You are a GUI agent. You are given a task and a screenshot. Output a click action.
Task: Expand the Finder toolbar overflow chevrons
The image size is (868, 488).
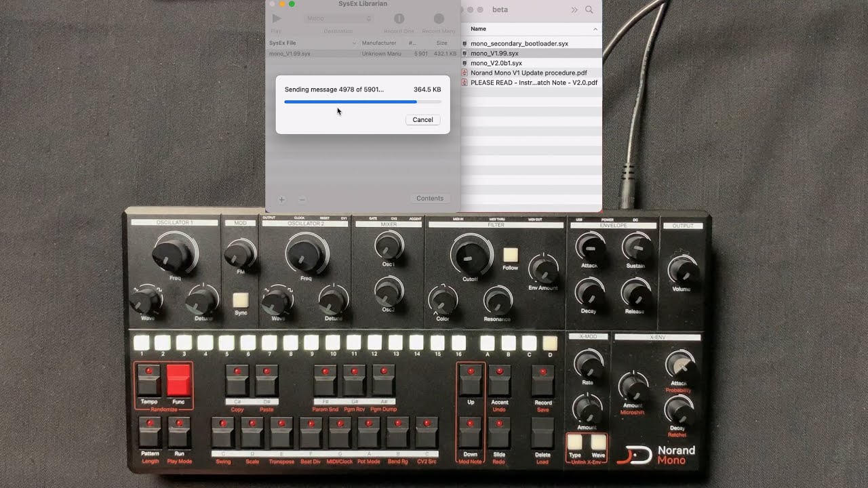(574, 9)
